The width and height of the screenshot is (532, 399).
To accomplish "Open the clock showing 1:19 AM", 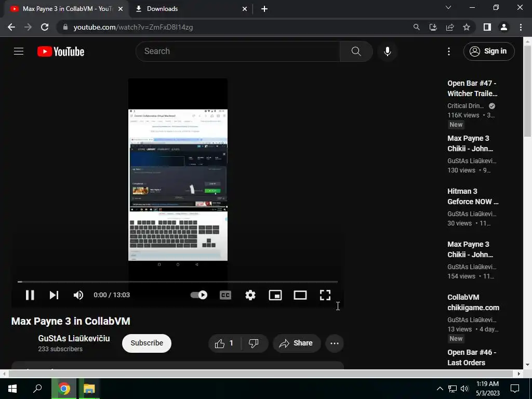I will tap(487, 389).
